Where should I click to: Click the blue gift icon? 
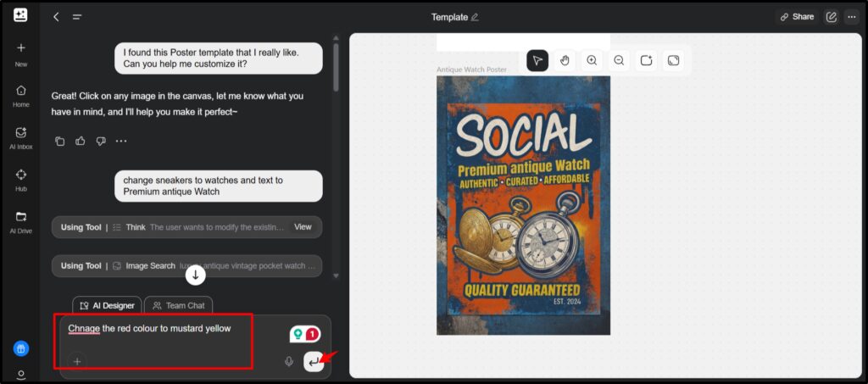(21, 348)
